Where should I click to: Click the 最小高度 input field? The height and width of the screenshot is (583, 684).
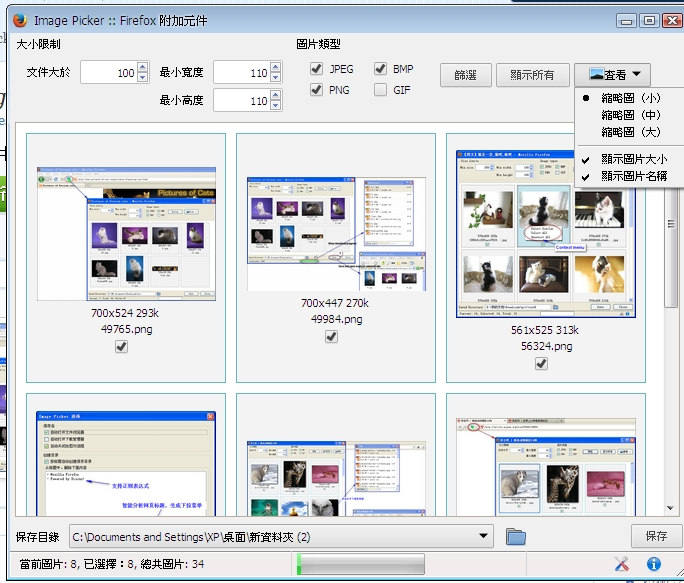(x=242, y=100)
